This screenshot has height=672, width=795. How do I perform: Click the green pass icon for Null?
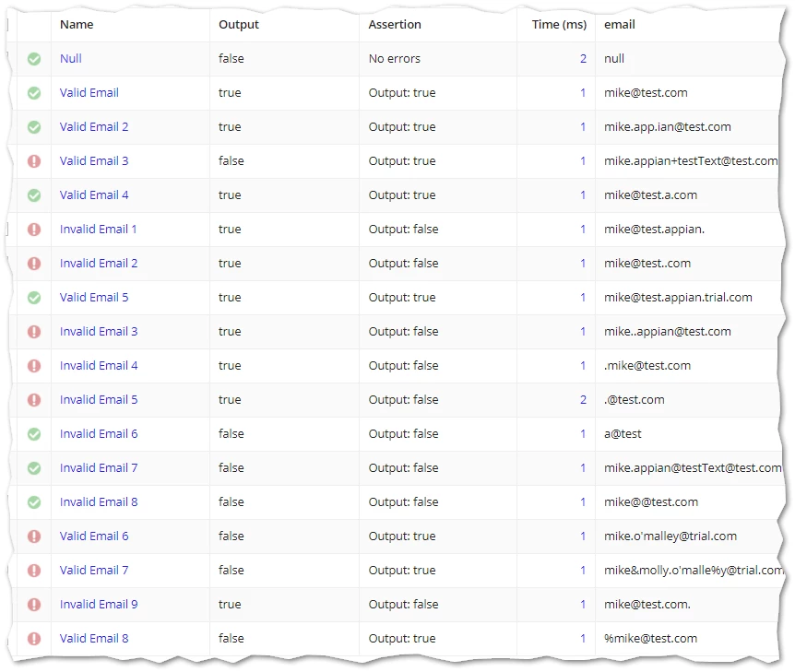click(x=34, y=59)
